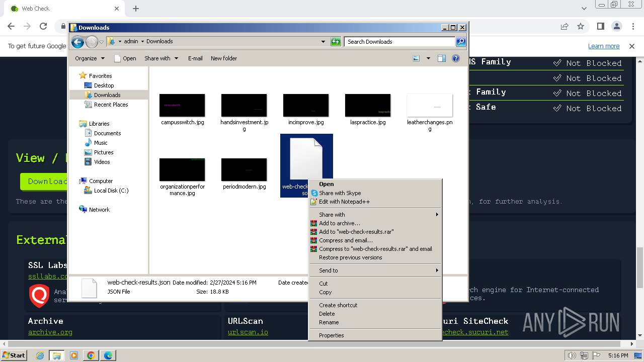
Task: Choose Edit with Notepad++
Action: point(375,202)
